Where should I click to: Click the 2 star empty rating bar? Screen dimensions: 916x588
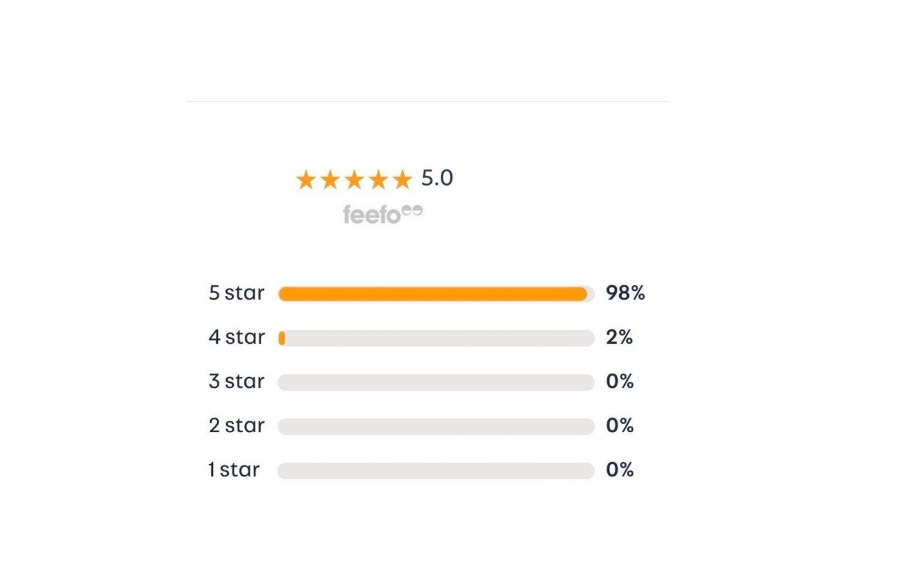436,426
